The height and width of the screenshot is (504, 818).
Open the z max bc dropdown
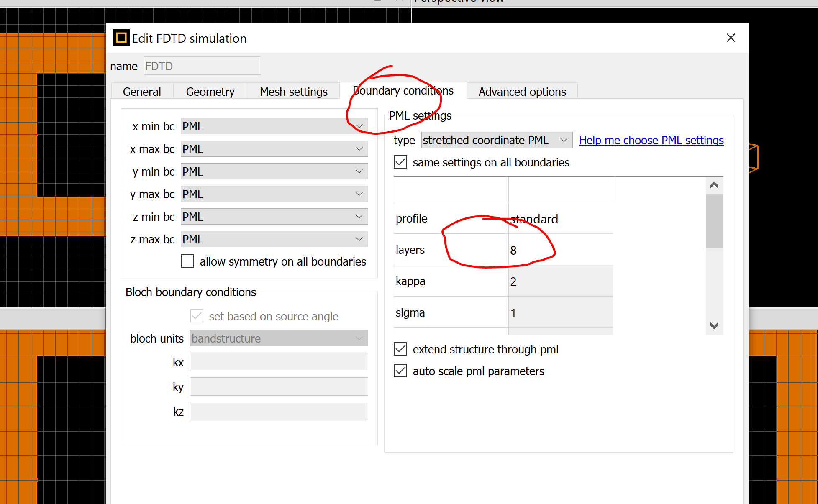(x=274, y=239)
